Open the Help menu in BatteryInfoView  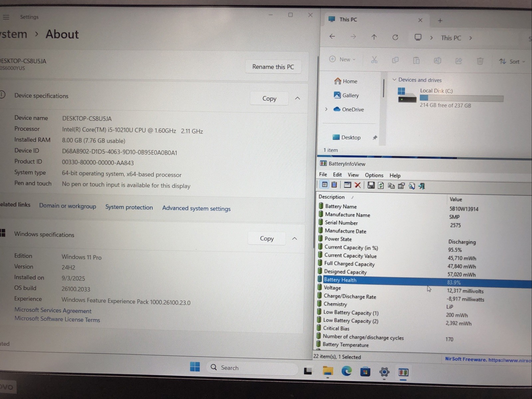[x=395, y=175]
